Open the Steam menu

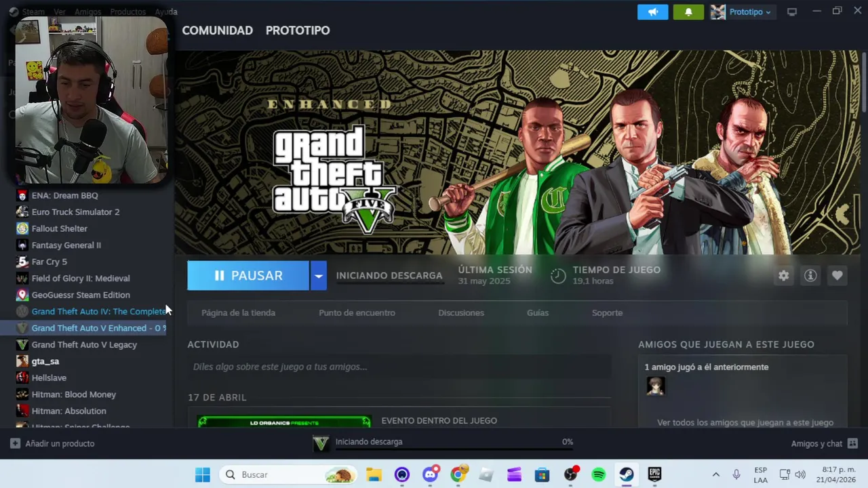tap(33, 12)
